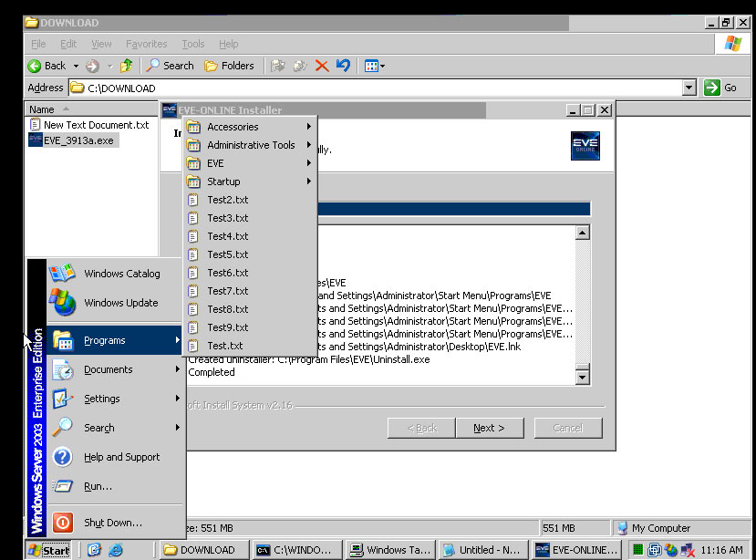The image size is (756, 560).
Task: Launch Internet Explorer from quick launch
Action: (116, 550)
